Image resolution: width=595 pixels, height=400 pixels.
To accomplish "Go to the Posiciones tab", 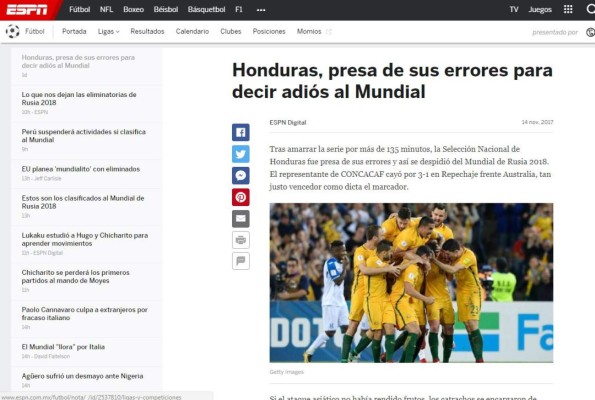I will pyautogui.click(x=269, y=31).
